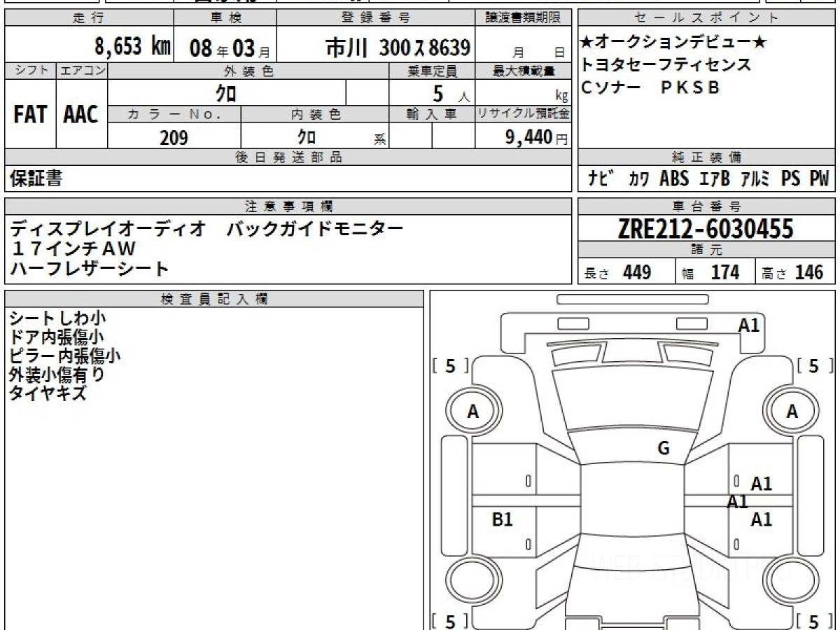This screenshot has height=630, width=840.
Task: Click the B1 mark on the diagram
Action: tap(503, 519)
